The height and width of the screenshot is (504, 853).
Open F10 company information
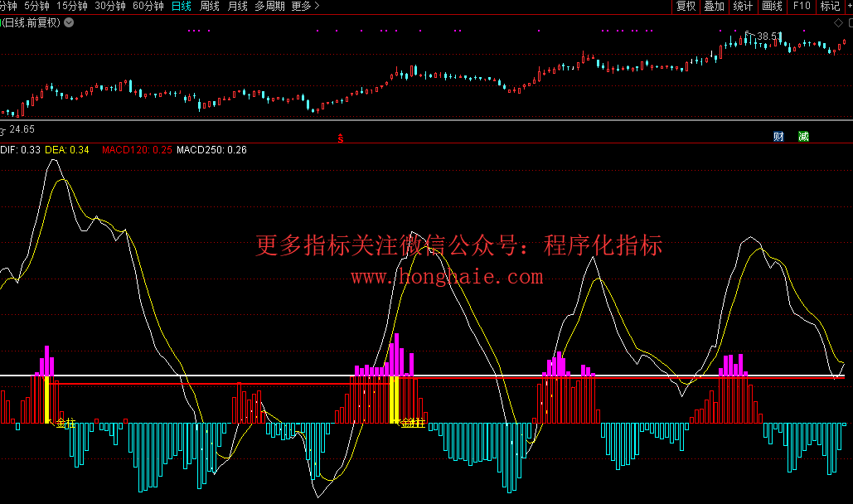click(802, 7)
